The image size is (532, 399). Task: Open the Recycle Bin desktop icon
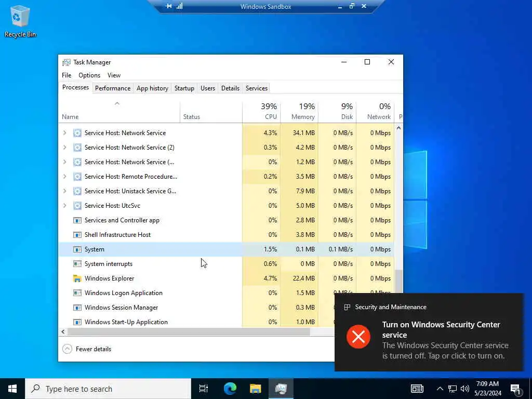coord(20,21)
